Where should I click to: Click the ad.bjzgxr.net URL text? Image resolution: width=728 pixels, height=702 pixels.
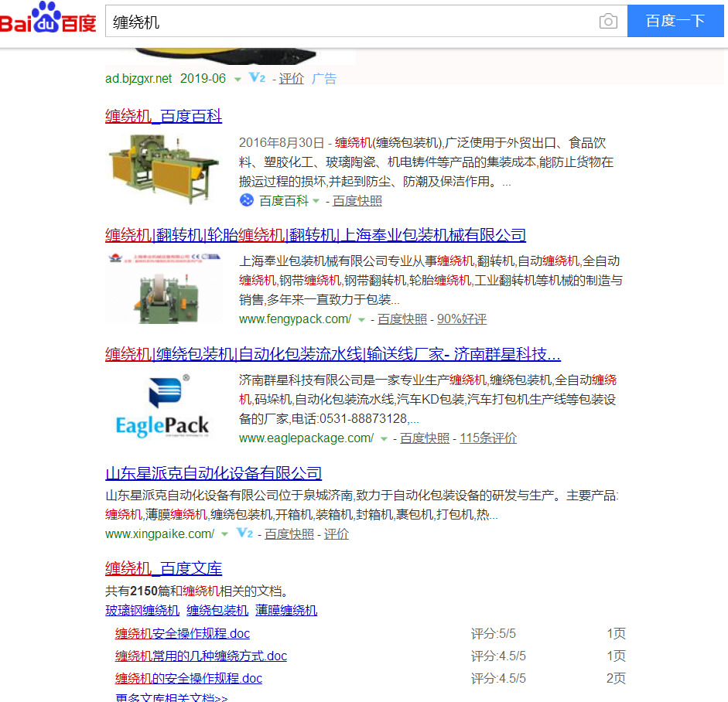coord(138,78)
